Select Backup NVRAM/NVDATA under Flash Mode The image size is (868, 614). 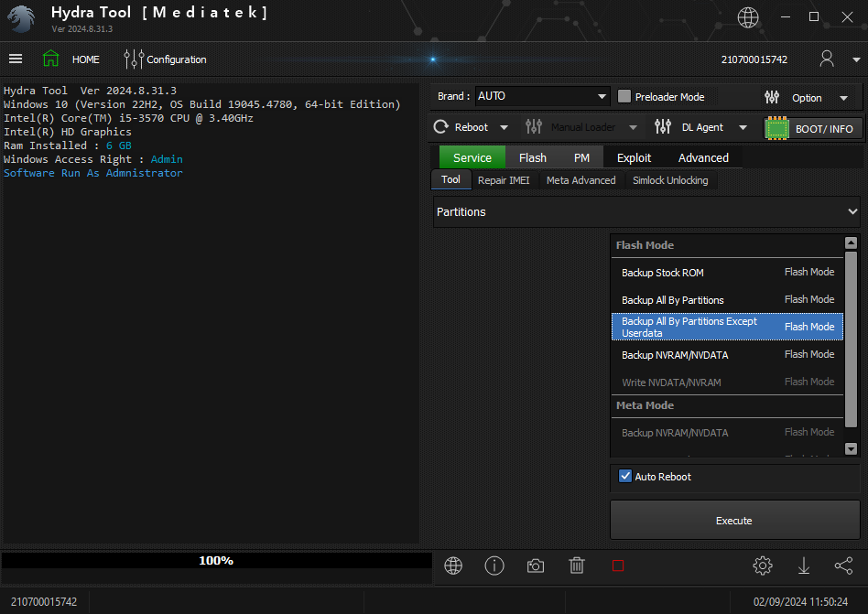point(727,354)
